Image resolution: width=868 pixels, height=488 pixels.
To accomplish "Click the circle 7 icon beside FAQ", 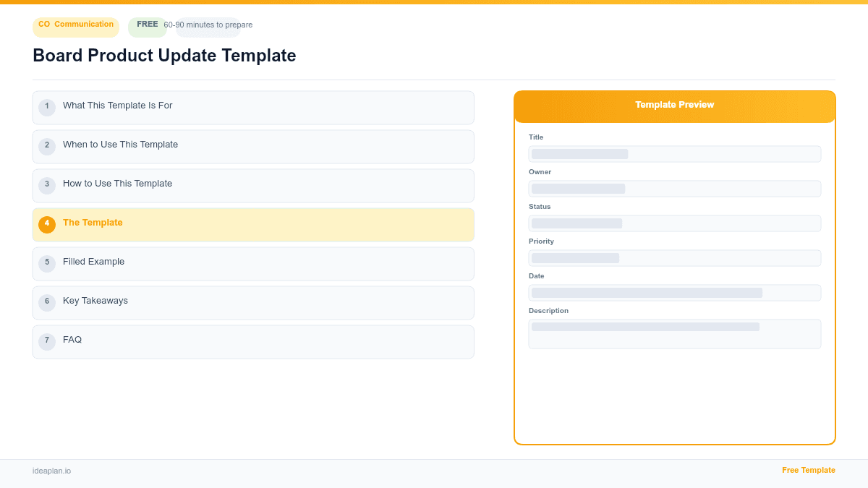I will [47, 341].
